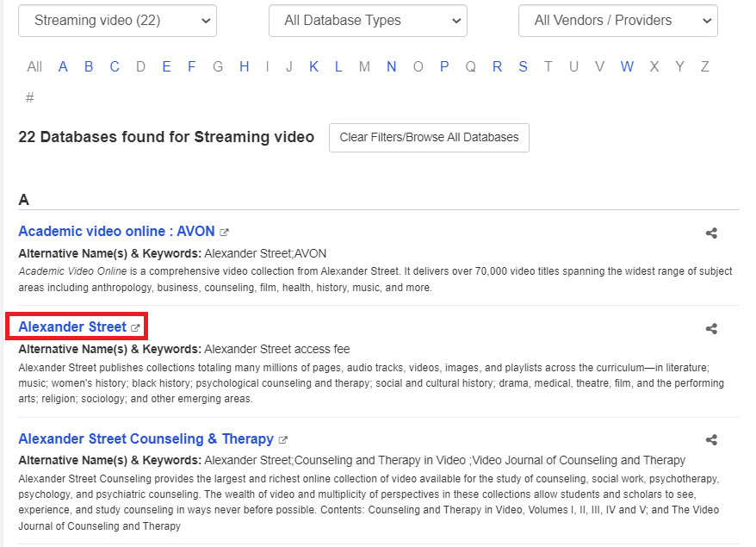Open the All Database Types dropdown
Screen dimensions: 756x547
368,21
